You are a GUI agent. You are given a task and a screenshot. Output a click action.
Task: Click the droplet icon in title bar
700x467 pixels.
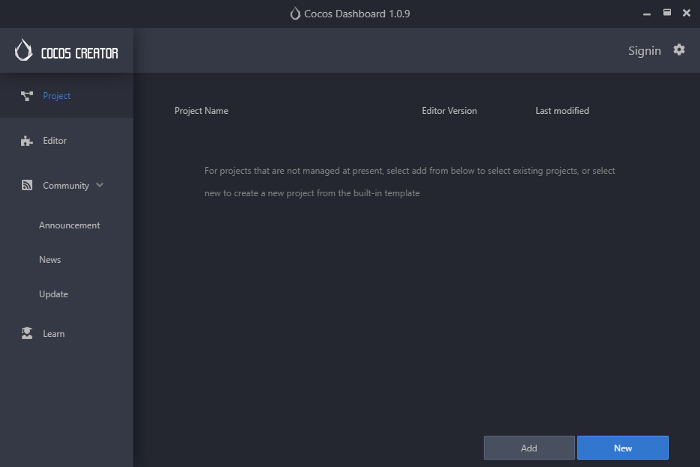(x=295, y=13)
